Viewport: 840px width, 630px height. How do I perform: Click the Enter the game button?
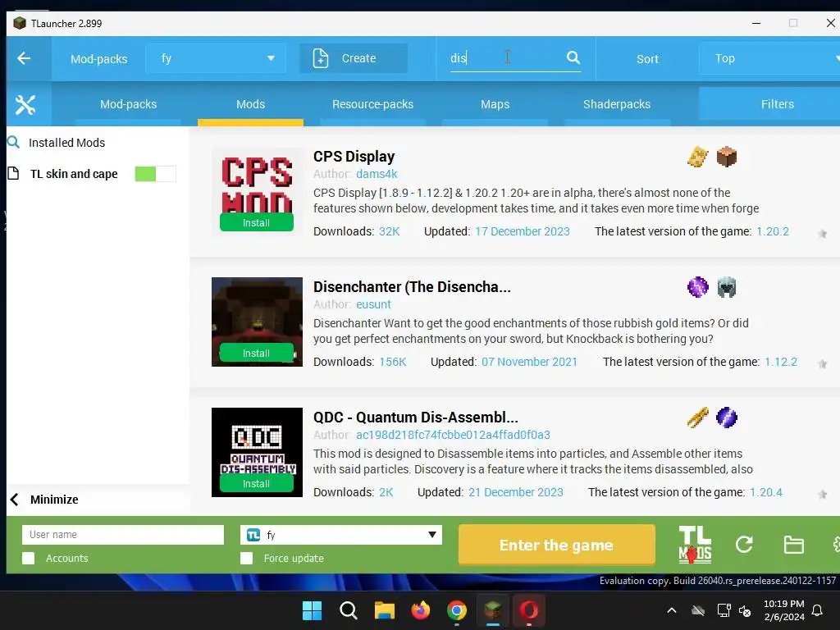click(x=557, y=545)
